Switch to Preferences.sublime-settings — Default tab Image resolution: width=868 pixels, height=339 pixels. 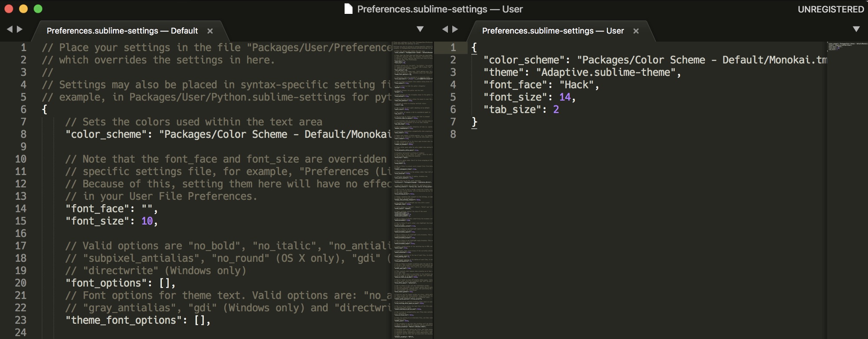pyautogui.click(x=122, y=31)
